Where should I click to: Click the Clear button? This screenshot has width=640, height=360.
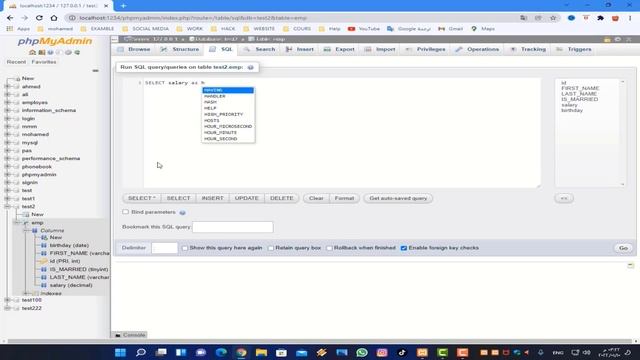pyautogui.click(x=316, y=198)
